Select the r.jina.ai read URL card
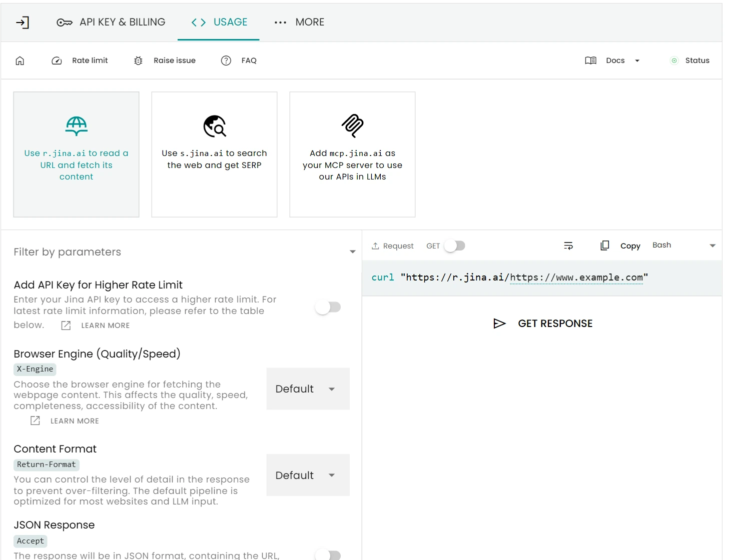 (x=77, y=154)
